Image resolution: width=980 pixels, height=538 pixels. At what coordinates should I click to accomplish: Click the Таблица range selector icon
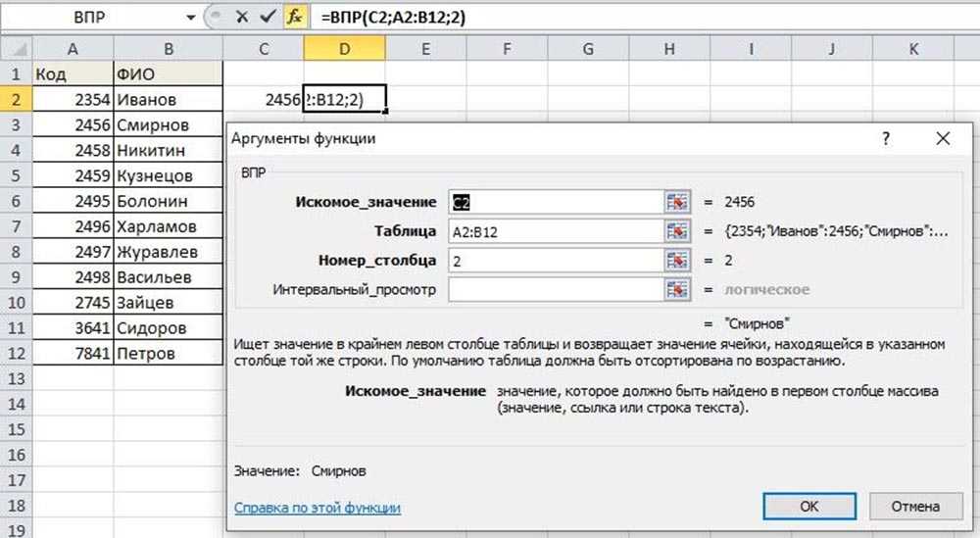click(x=677, y=231)
